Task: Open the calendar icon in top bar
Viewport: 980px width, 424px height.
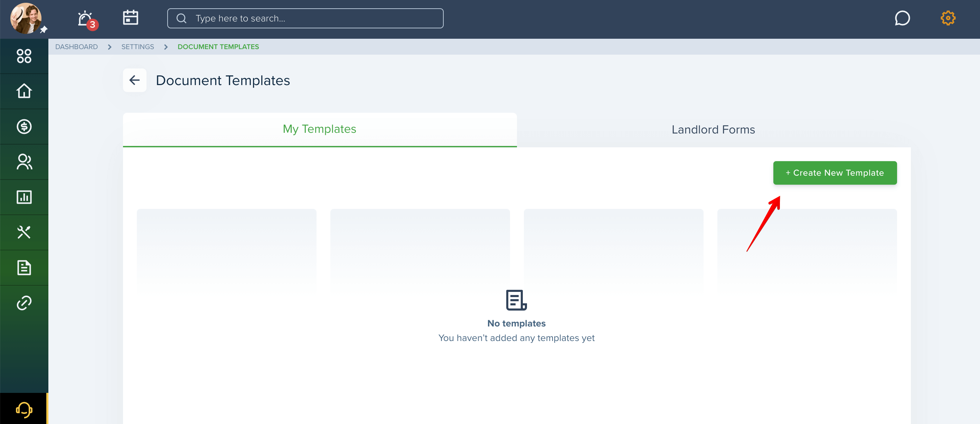Action: 131,18
